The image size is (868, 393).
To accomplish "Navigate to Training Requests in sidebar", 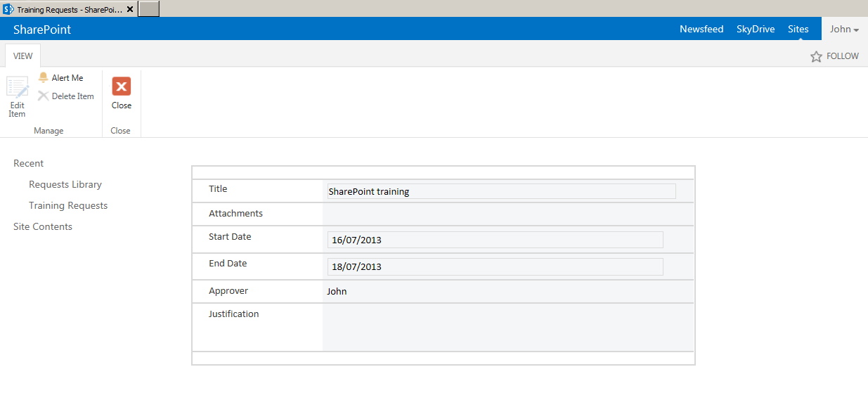I will tap(68, 205).
